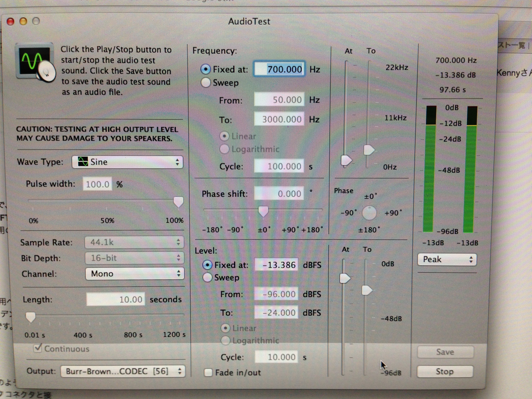Open the Bit Depth 16-bit dropdown
The image size is (532, 399).
click(x=134, y=258)
